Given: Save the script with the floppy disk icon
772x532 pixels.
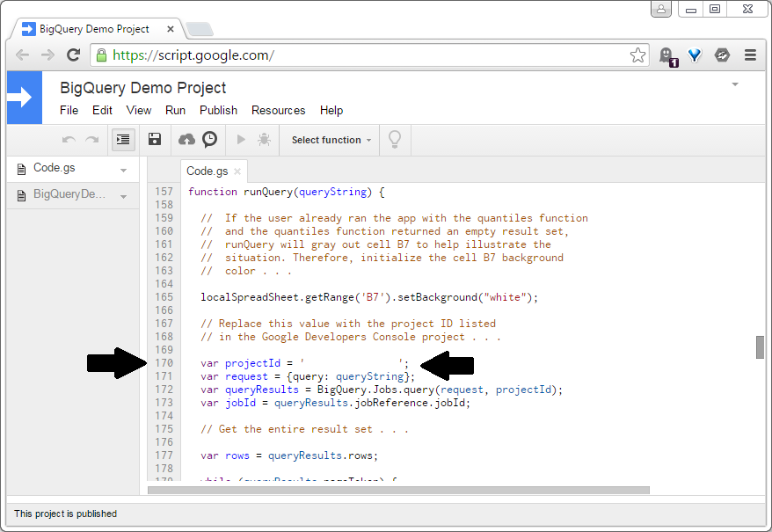Looking at the screenshot, I should [155, 140].
